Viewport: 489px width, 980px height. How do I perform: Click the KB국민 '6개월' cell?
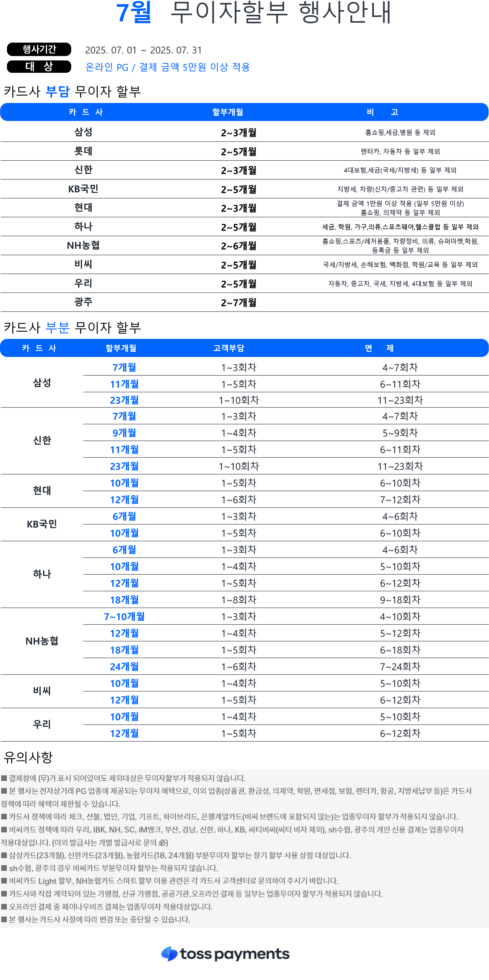(x=124, y=517)
